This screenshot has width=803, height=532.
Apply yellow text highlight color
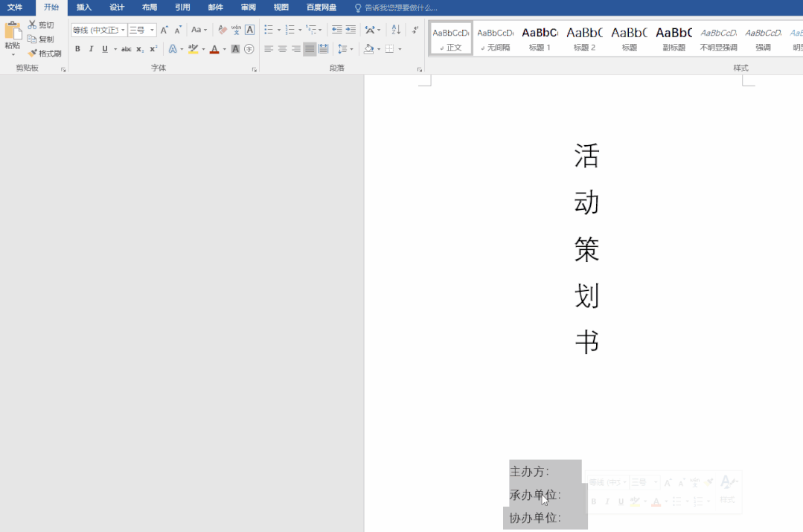(193, 49)
